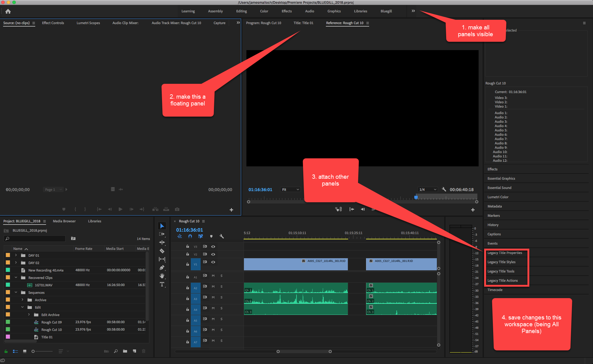Click the timeline timecode 01:16:36:01
This screenshot has width=593, height=364.
[190, 230]
